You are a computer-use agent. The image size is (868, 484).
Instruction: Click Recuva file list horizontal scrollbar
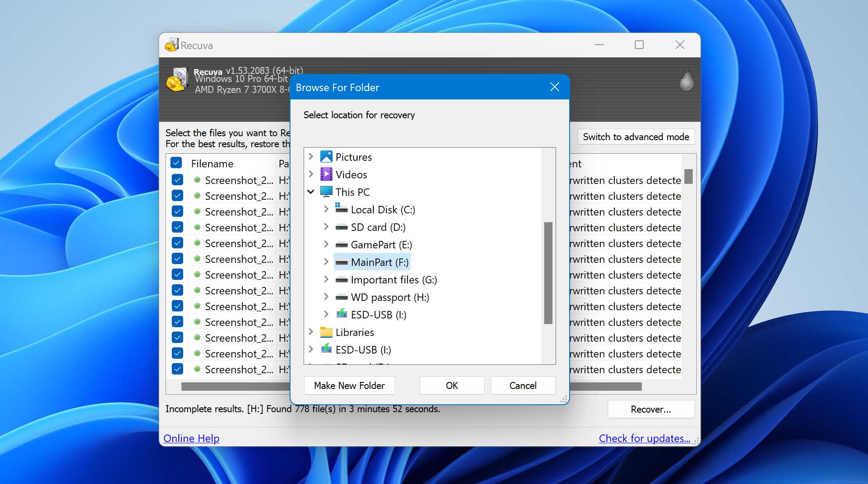pyautogui.click(x=235, y=386)
